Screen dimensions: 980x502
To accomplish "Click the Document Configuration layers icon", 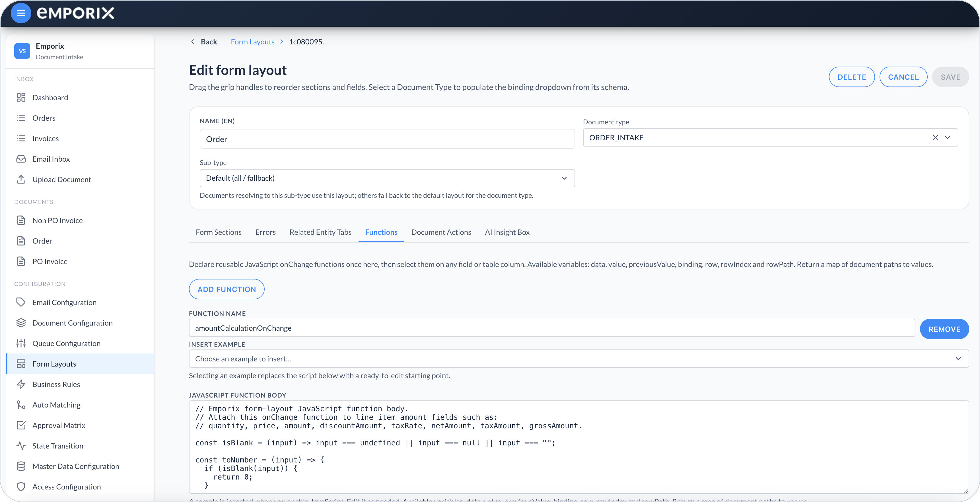I will (x=21, y=323).
